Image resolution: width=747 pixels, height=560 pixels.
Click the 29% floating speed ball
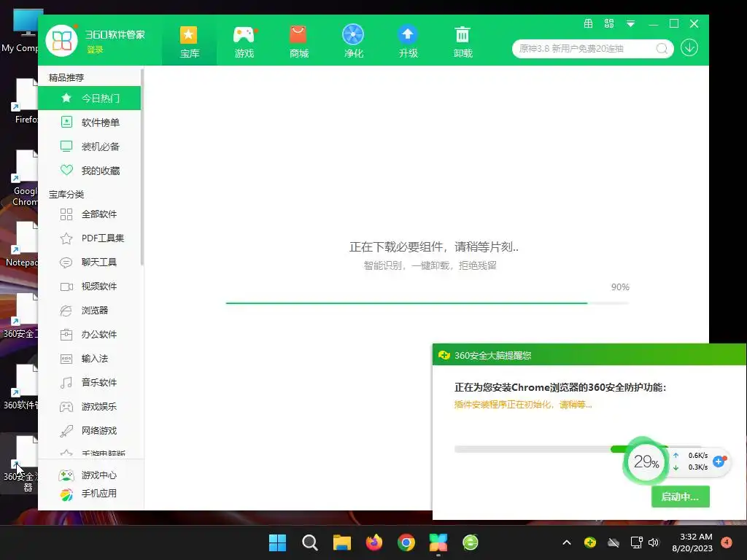(x=646, y=462)
